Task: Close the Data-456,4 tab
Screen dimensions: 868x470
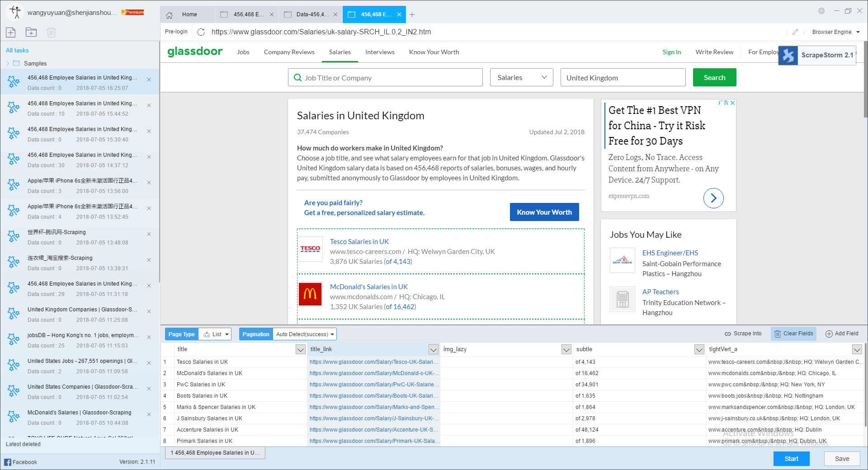Action: pyautogui.click(x=335, y=14)
